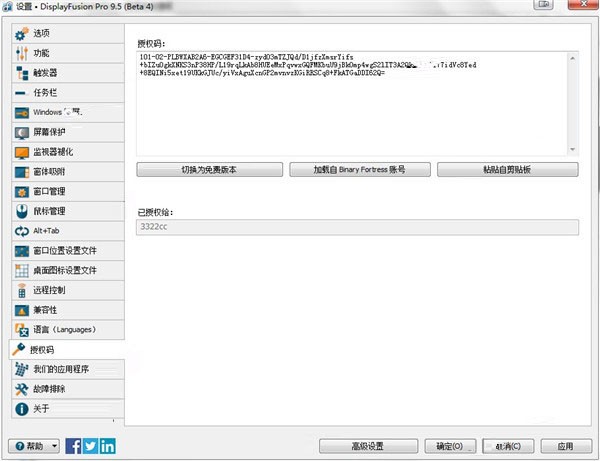This screenshot has height=461, width=600.
Task: Choose the 窗体吸附 icon
Action: 21,172
